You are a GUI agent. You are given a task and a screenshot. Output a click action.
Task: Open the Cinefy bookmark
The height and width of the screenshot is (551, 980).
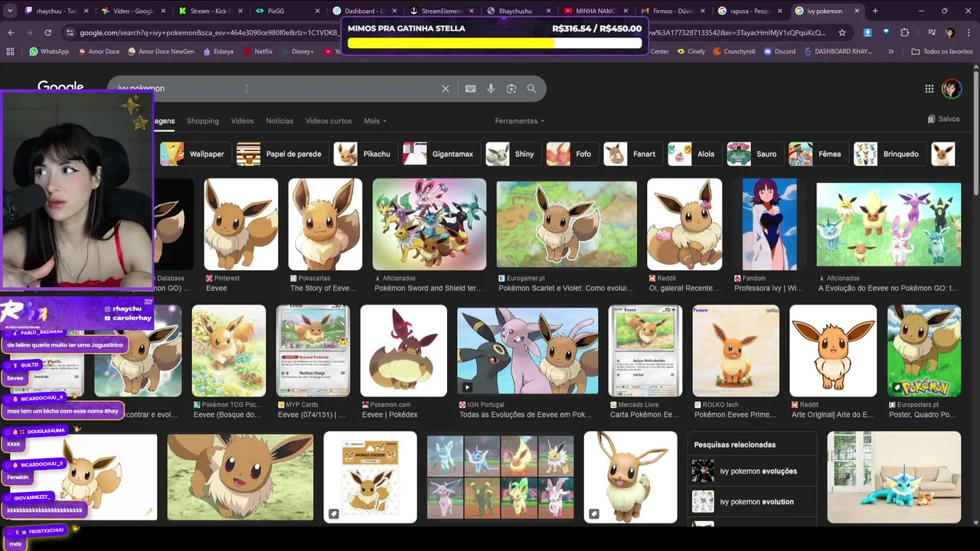tap(690, 51)
